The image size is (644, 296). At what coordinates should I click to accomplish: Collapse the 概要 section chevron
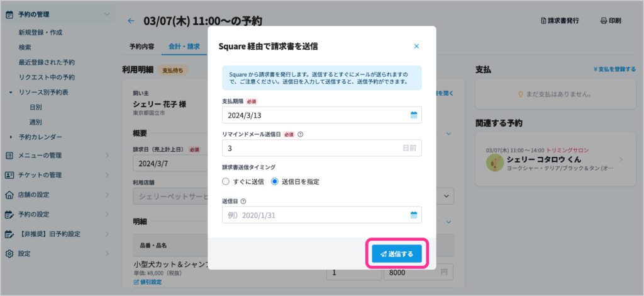coord(448,134)
